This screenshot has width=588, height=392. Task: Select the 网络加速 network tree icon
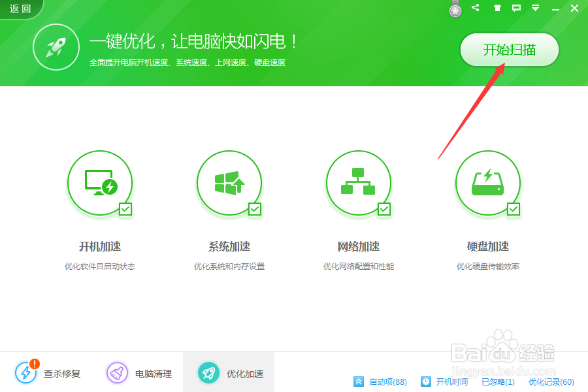point(359,183)
